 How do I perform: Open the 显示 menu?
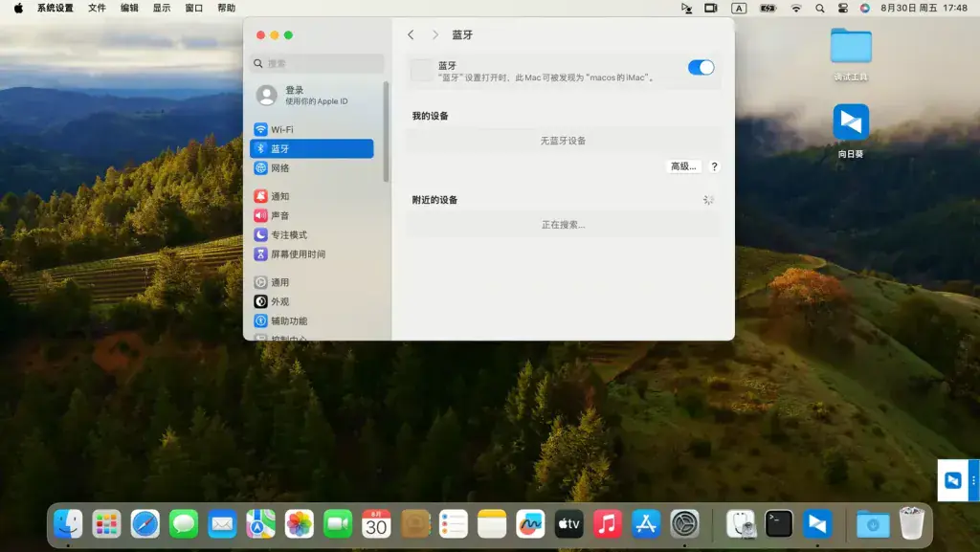[162, 8]
